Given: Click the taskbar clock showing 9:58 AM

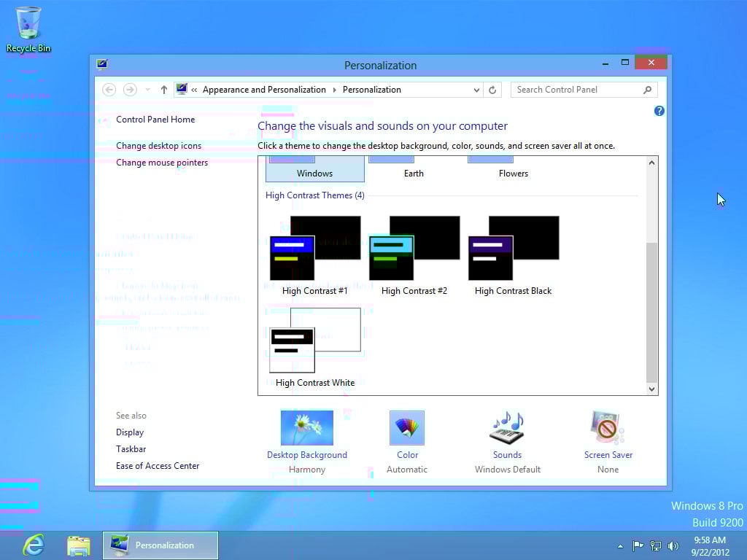Looking at the screenshot, I should [x=711, y=546].
